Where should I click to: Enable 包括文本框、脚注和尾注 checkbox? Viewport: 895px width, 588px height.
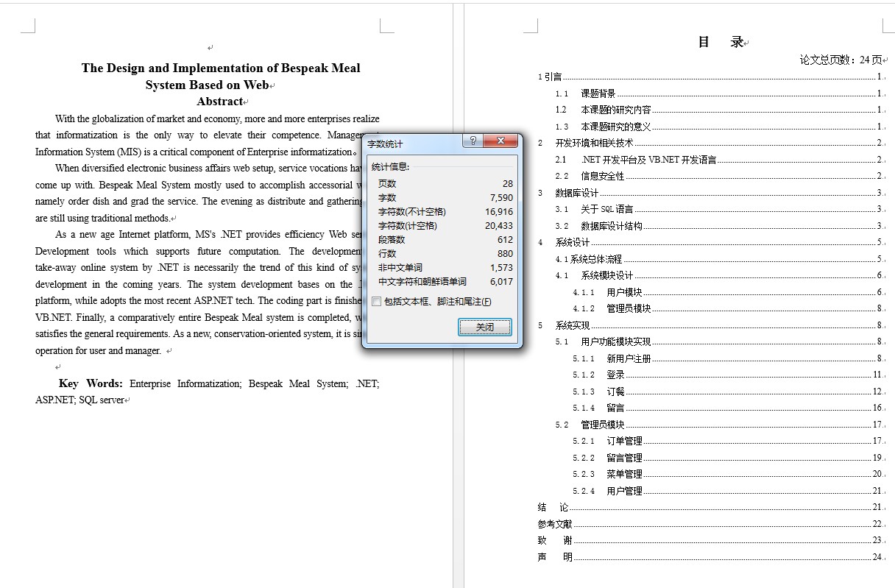point(377,301)
